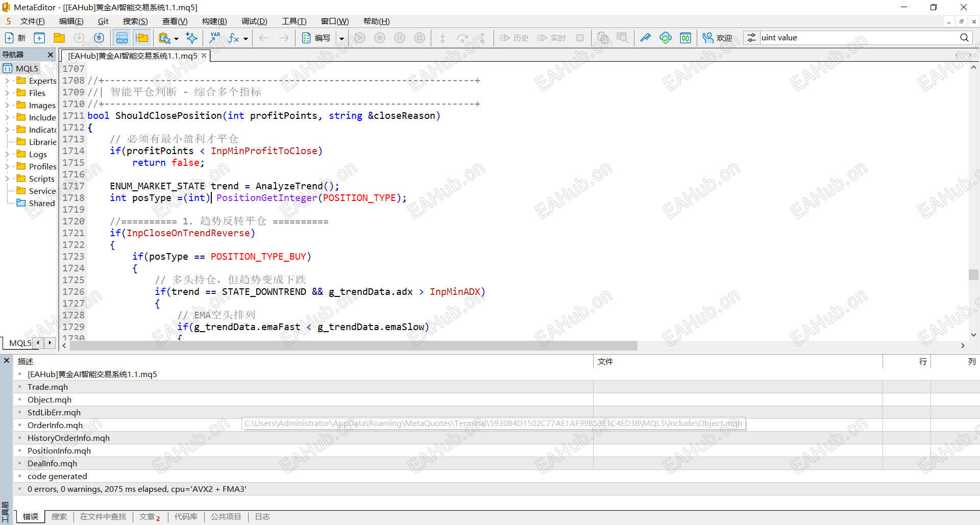Click the start debugging play icon
Image resolution: width=980 pixels, height=525 pixels.
[x=380, y=38]
